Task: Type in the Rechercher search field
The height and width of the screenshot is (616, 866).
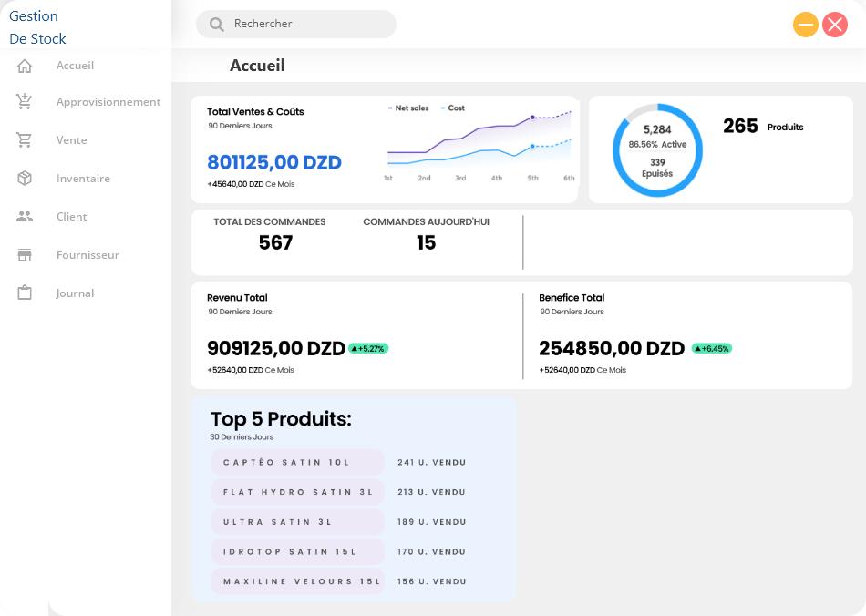Action: (305, 25)
